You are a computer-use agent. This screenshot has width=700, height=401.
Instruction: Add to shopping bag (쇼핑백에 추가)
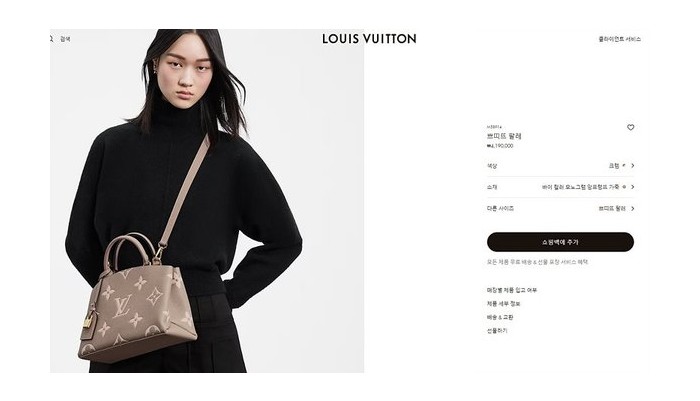(x=560, y=242)
